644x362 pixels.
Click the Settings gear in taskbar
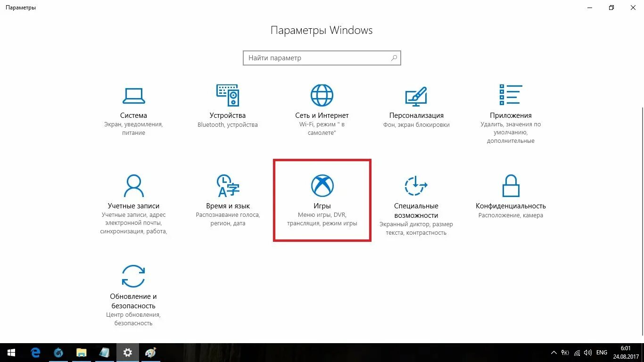click(128, 353)
